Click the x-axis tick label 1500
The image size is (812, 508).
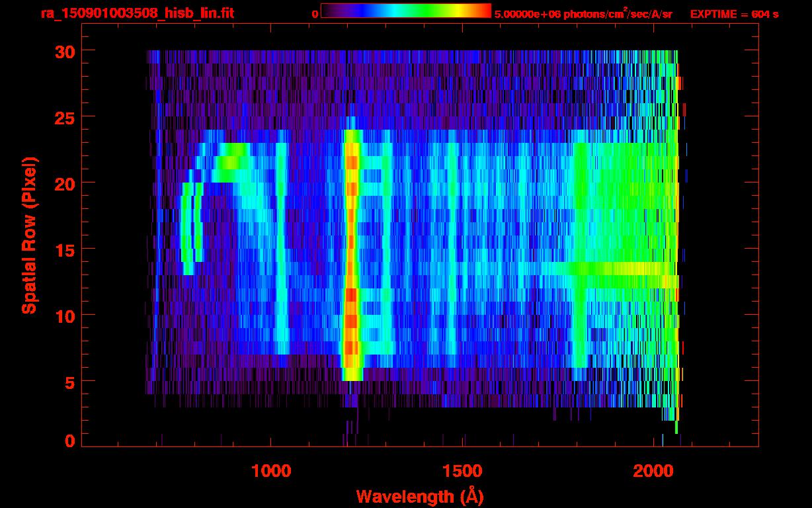[x=462, y=472]
